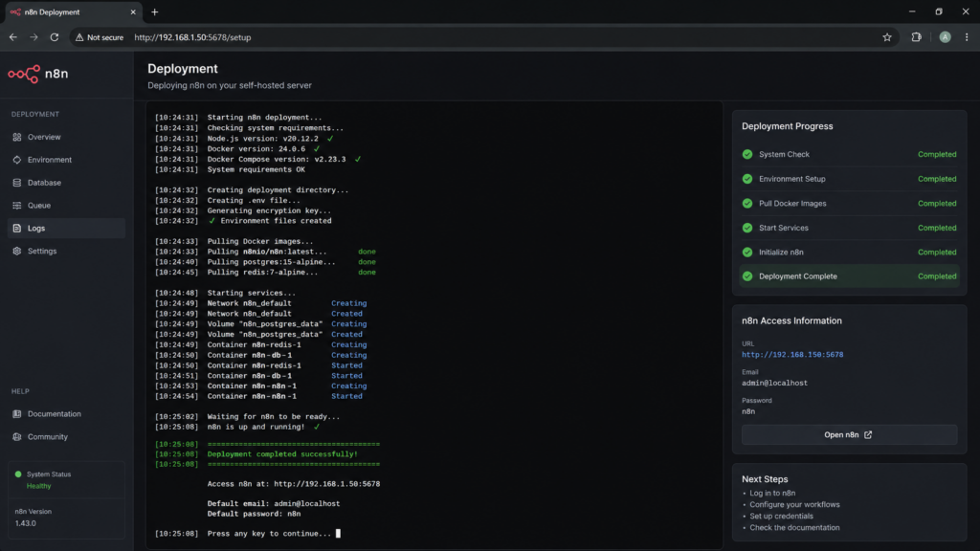Click the admin@localhost email value
This screenshot has width=980, height=551.
coord(774,383)
